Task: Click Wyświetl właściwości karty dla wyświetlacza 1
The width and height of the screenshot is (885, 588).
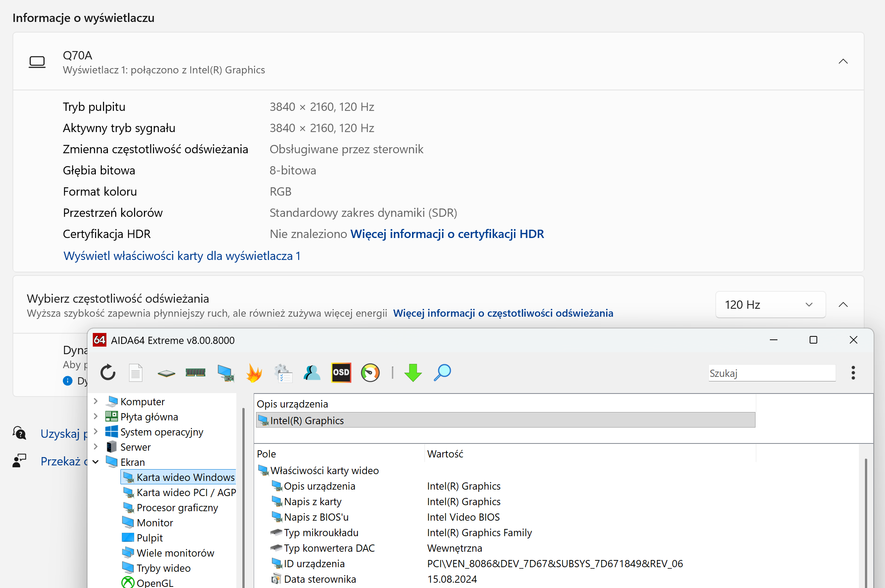Action: (182, 256)
